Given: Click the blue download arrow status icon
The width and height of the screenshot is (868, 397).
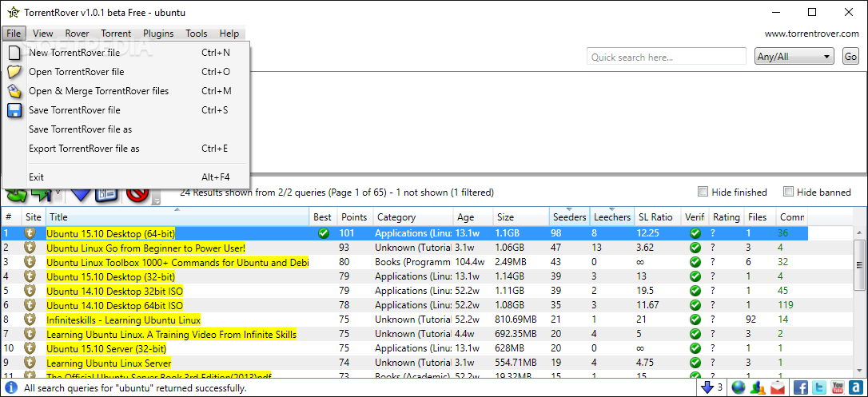Looking at the screenshot, I should (707, 387).
